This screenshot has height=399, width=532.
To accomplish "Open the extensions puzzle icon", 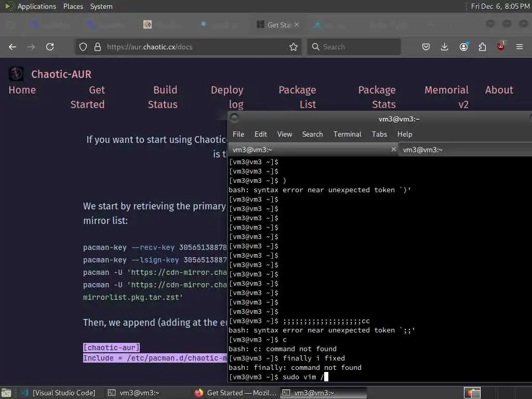I will pyautogui.click(x=482, y=47).
